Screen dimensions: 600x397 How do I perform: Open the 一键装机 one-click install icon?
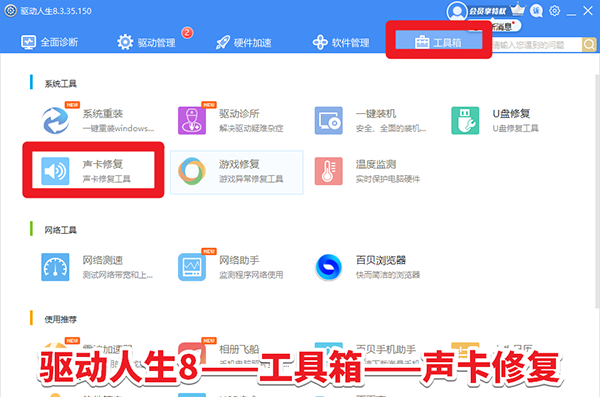(329, 121)
